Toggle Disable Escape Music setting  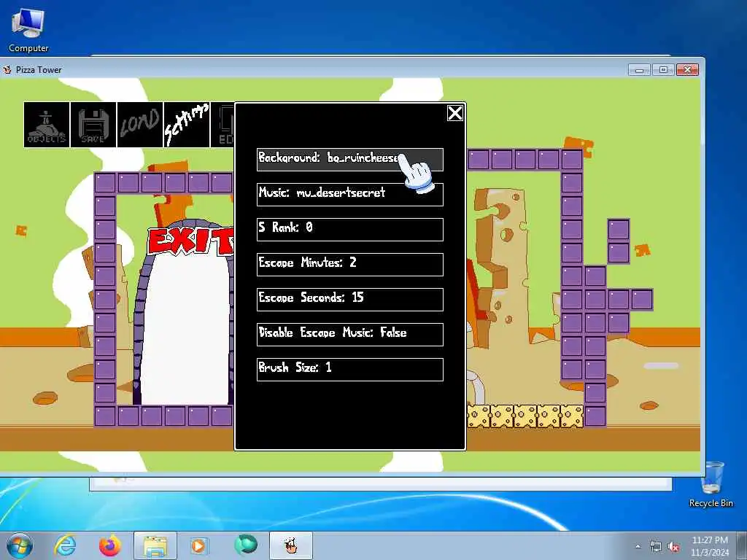click(350, 334)
